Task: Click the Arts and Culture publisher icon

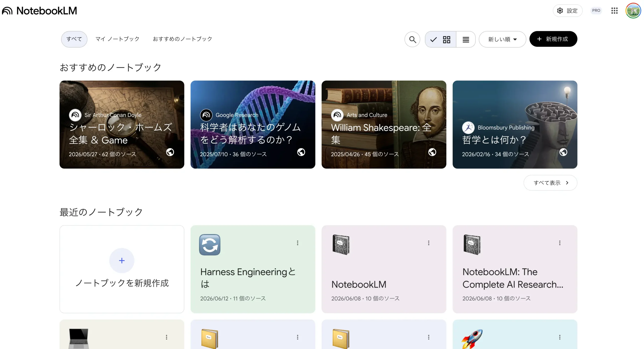Action: tap(337, 115)
